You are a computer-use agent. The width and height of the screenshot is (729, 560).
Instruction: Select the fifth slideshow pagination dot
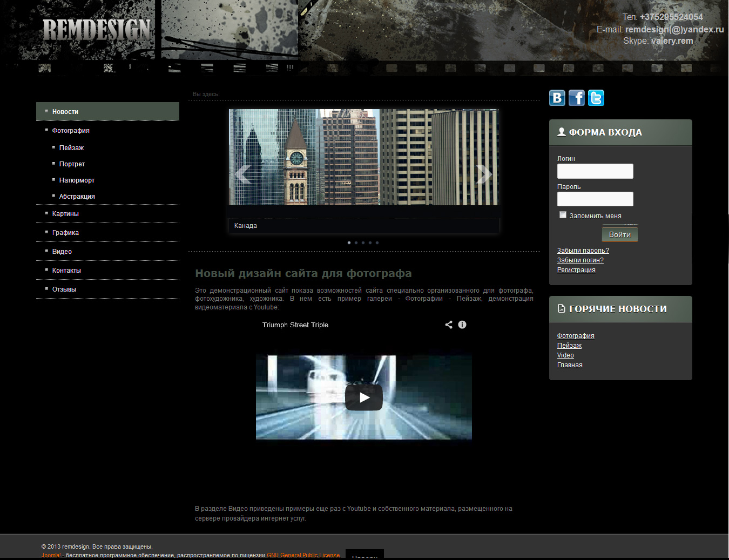(x=377, y=243)
